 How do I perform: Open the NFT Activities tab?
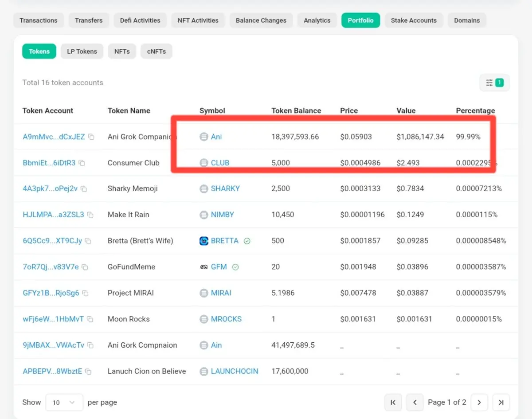198,20
